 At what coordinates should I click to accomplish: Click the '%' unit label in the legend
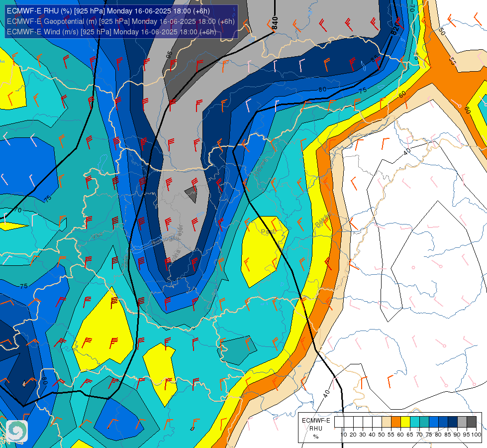(316, 437)
